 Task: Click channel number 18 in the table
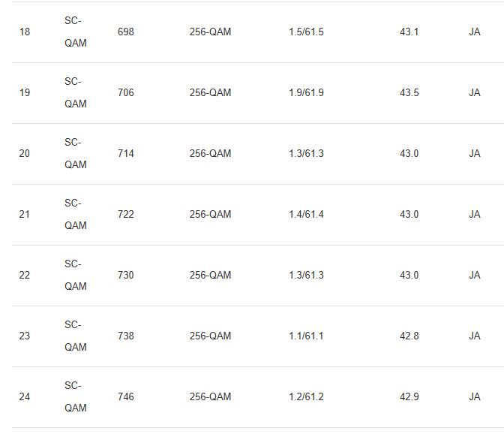[25, 32]
